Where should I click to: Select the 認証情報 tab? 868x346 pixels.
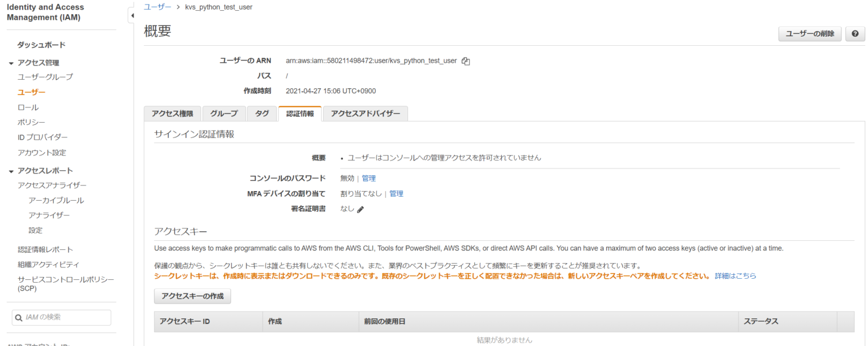tap(300, 114)
